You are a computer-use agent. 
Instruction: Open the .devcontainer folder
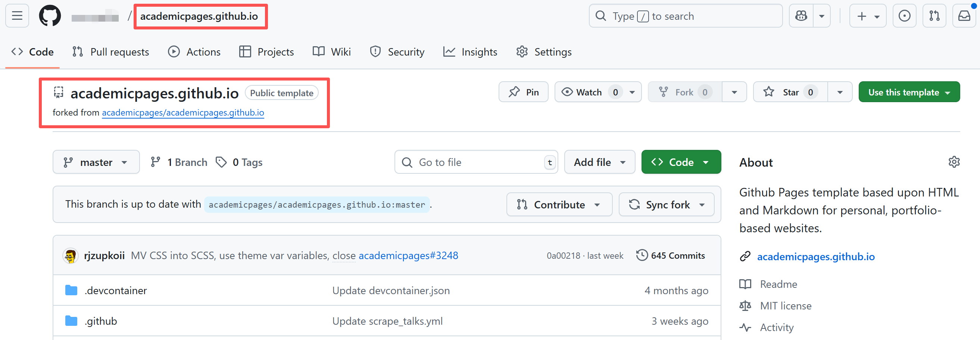(115, 290)
